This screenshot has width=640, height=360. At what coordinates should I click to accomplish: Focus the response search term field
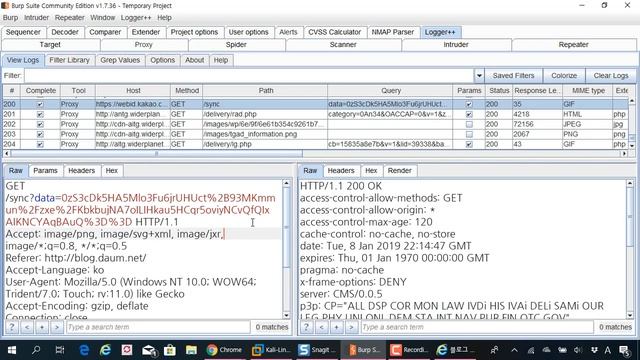click(477, 327)
